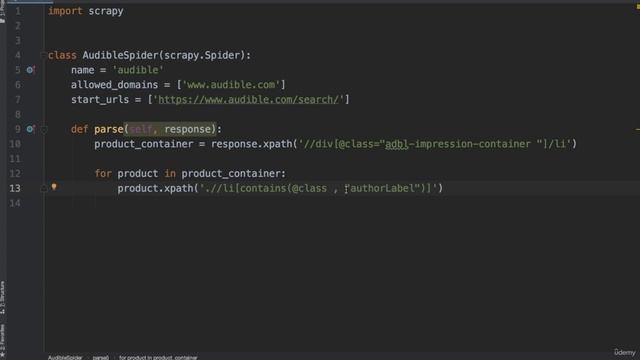Select the parse() breadcrumb
This screenshot has height=360, width=640.
click(100, 358)
